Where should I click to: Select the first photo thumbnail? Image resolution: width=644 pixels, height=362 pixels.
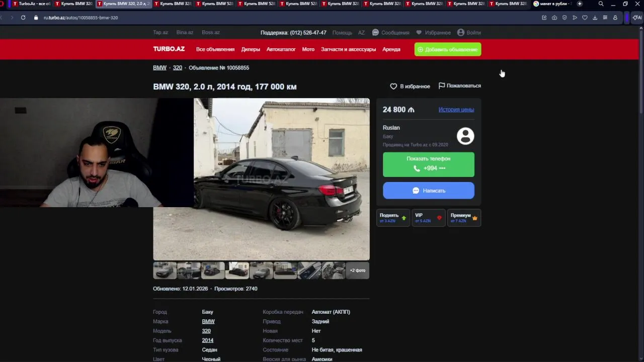[165, 270]
